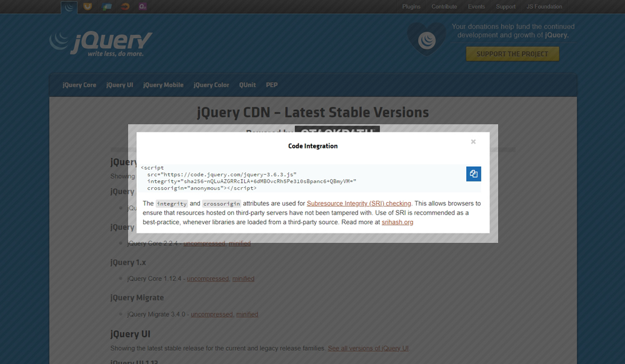Open Events in the top bar
The image size is (625, 364).
click(476, 7)
